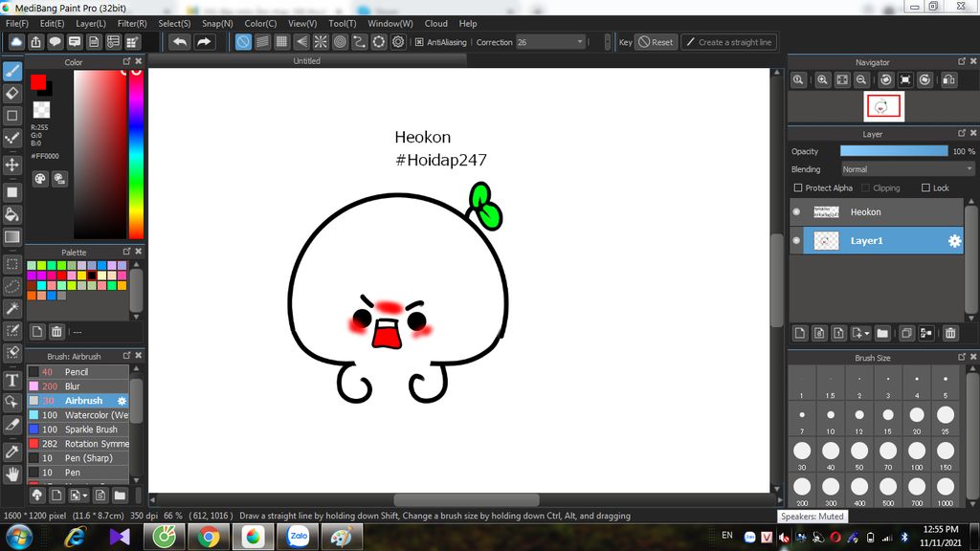Hide the Heokon layer visibility
This screenshot has width=980, height=551.
[x=796, y=211]
